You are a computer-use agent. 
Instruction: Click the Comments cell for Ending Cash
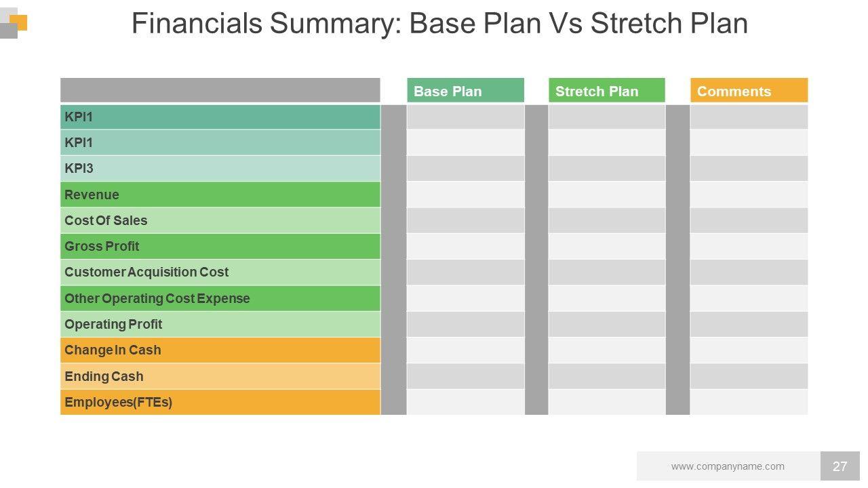click(749, 376)
